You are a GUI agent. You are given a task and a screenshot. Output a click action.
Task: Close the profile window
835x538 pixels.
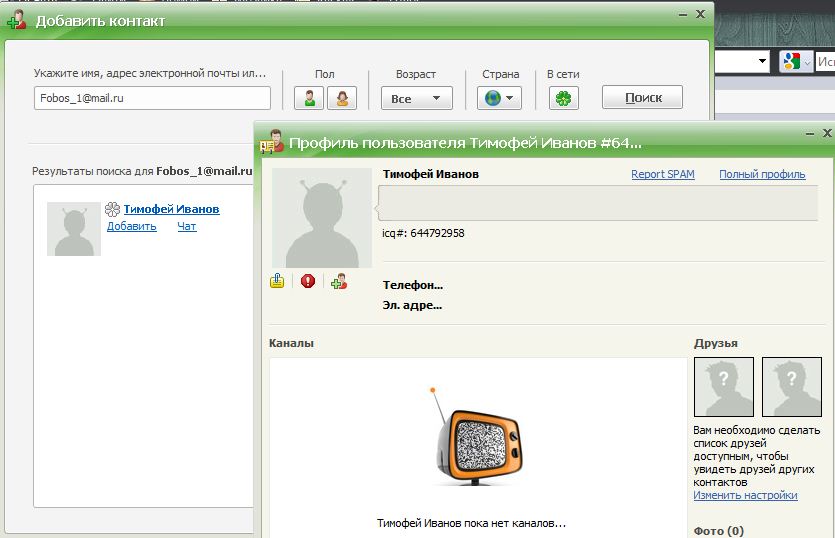(827, 133)
